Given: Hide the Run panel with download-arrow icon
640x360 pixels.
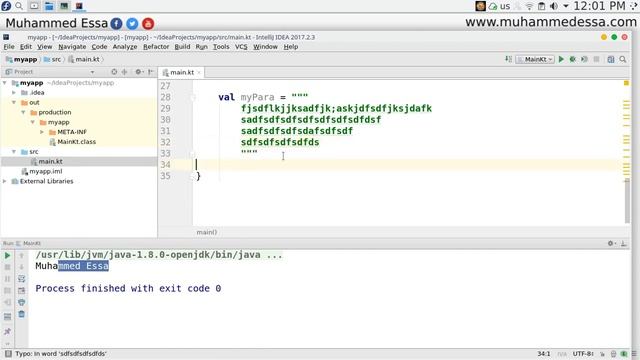Looking at the screenshot, I should (623, 243).
